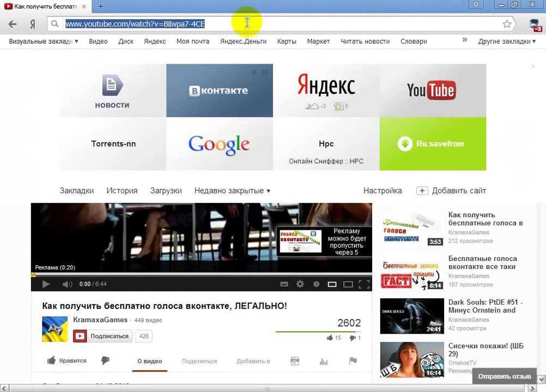Expand the Другие закладки folder
This screenshot has width=546, height=392.
(507, 41)
